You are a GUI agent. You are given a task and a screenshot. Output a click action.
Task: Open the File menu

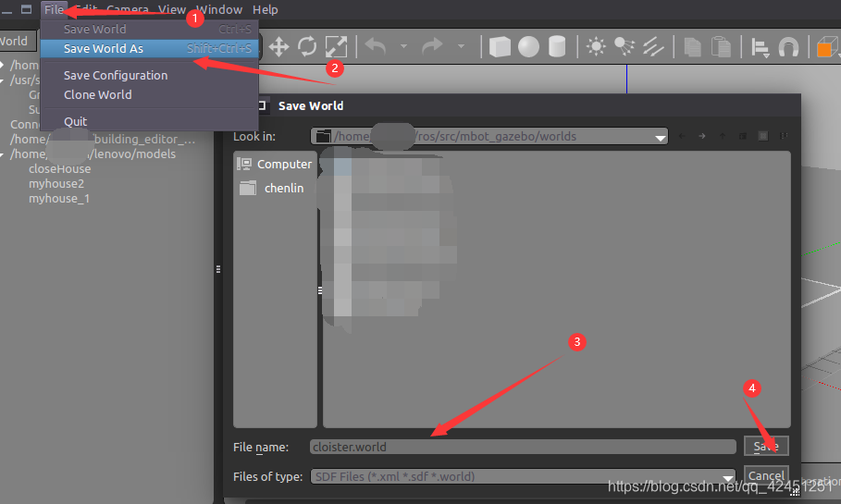pyautogui.click(x=54, y=9)
